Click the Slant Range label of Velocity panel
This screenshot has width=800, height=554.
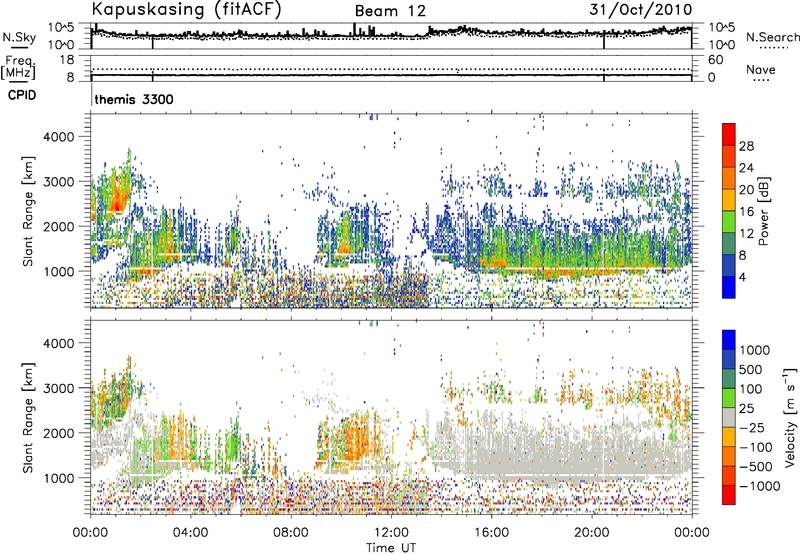click(28, 417)
